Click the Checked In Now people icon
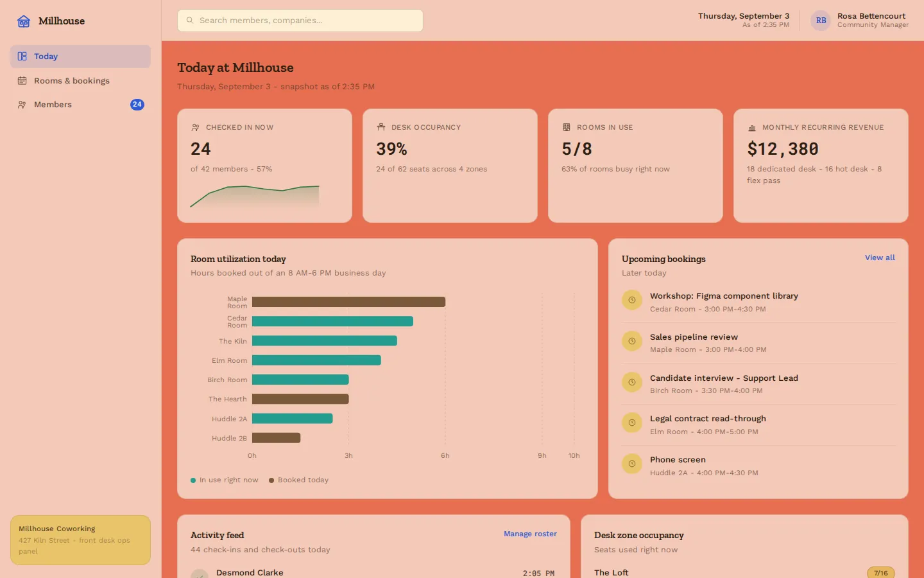Viewport: 924px width, 578px height. pos(195,128)
